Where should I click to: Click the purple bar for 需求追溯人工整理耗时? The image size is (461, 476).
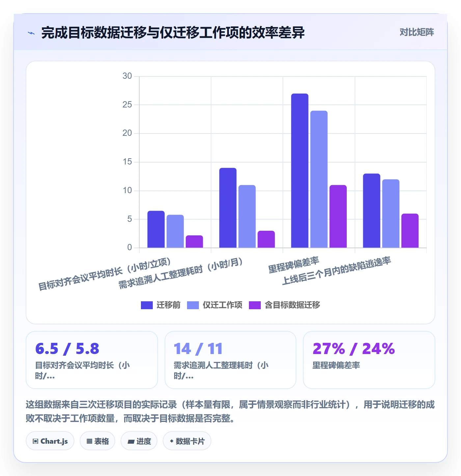pos(266,239)
